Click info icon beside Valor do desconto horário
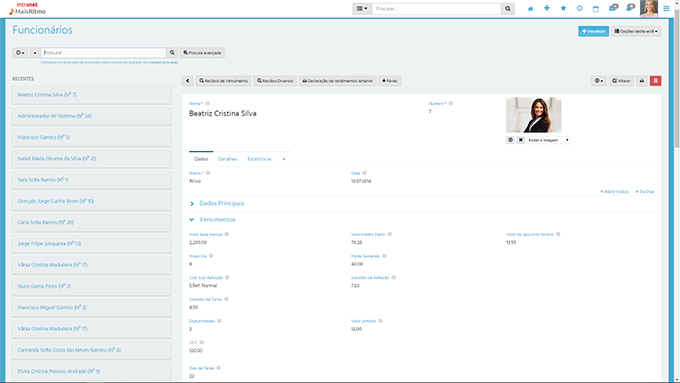This screenshot has width=680, height=383. (558, 234)
